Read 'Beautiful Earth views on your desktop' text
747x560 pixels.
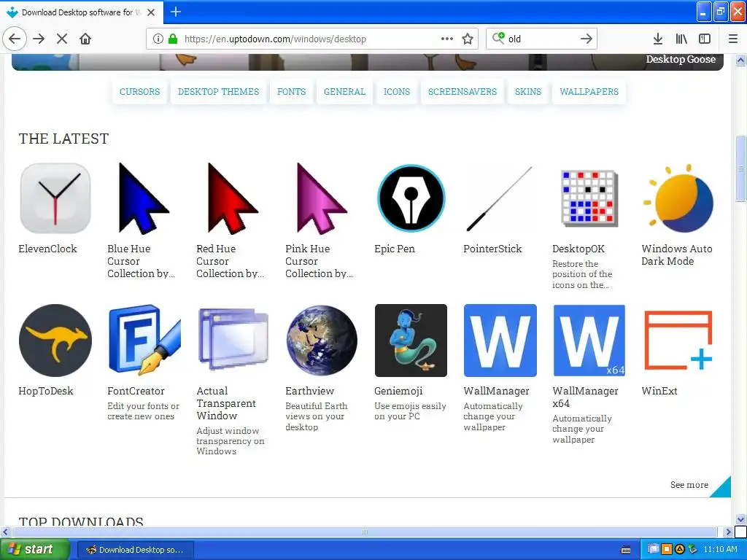pyautogui.click(x=317, y=416)
